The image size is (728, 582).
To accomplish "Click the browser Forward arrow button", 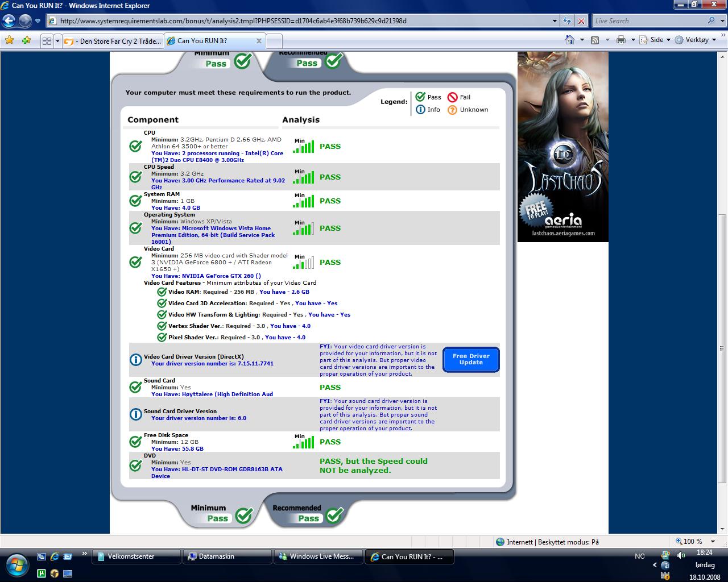I will [x=25, y=21].
